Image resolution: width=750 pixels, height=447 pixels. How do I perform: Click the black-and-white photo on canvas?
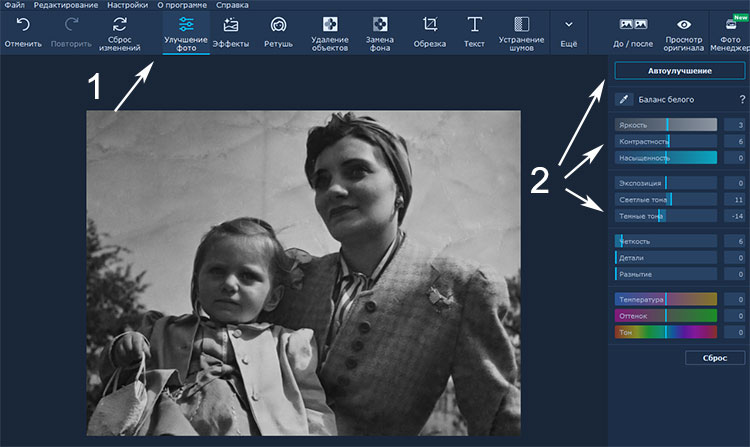point(303,273)
